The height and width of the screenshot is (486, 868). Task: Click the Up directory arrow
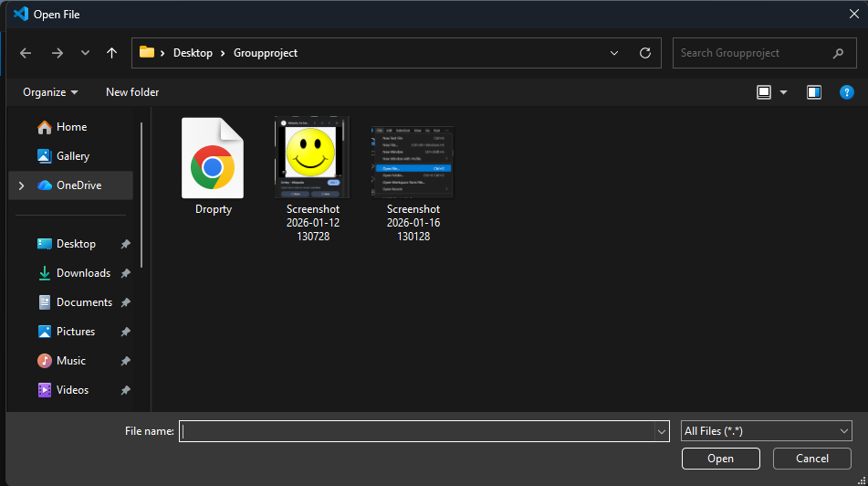coord(111,53)
